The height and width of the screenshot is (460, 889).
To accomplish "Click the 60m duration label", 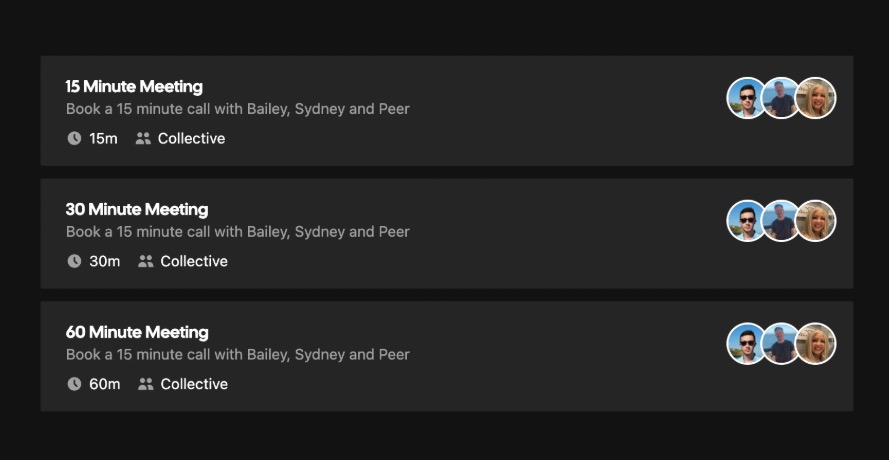I will (105, 384).
